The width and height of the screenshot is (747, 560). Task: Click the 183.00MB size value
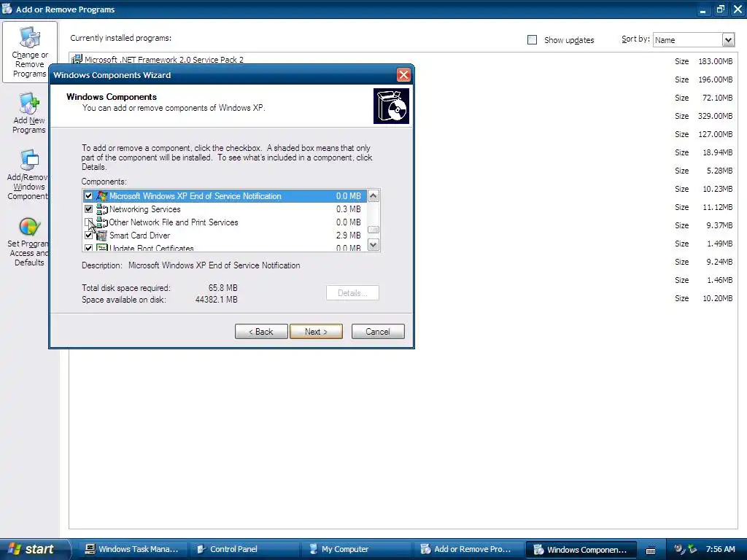[715, 61]
